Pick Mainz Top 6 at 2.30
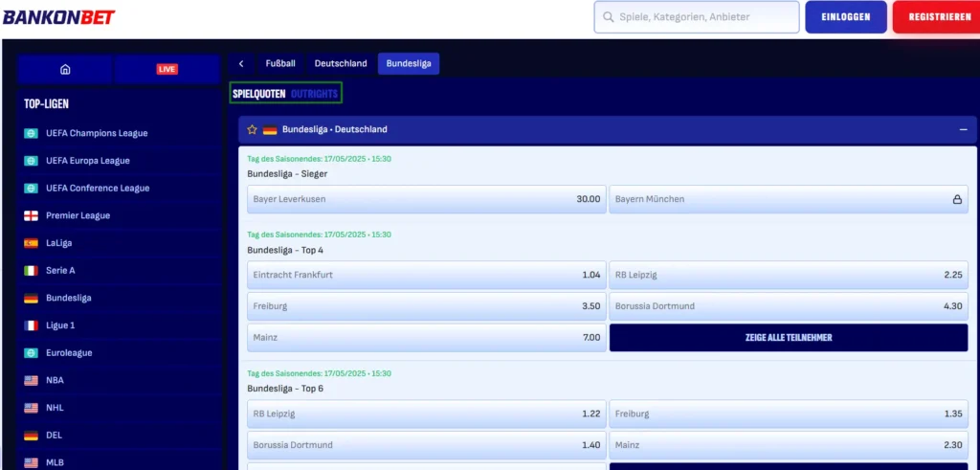The image size is (980, 470). (x=789, y=445)
